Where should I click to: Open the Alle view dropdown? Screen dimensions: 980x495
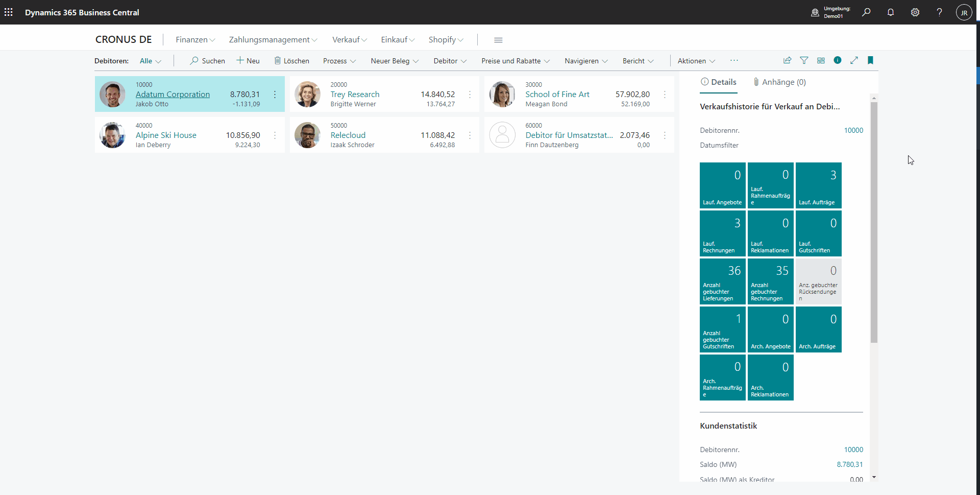pos(151,61)
